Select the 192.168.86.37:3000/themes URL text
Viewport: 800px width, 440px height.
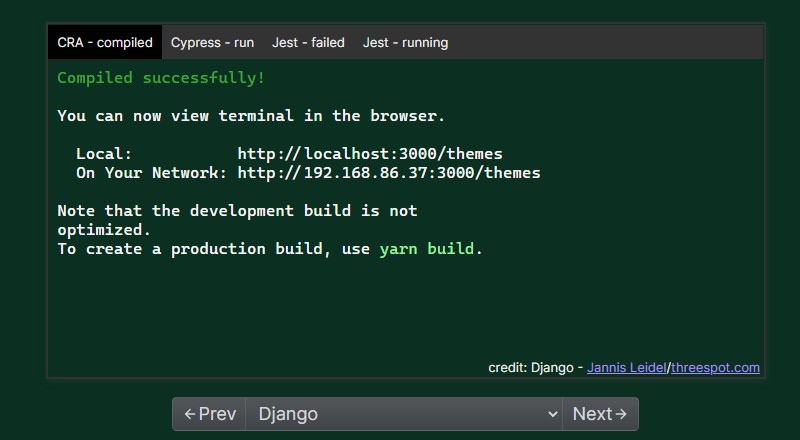pos(389,173)
